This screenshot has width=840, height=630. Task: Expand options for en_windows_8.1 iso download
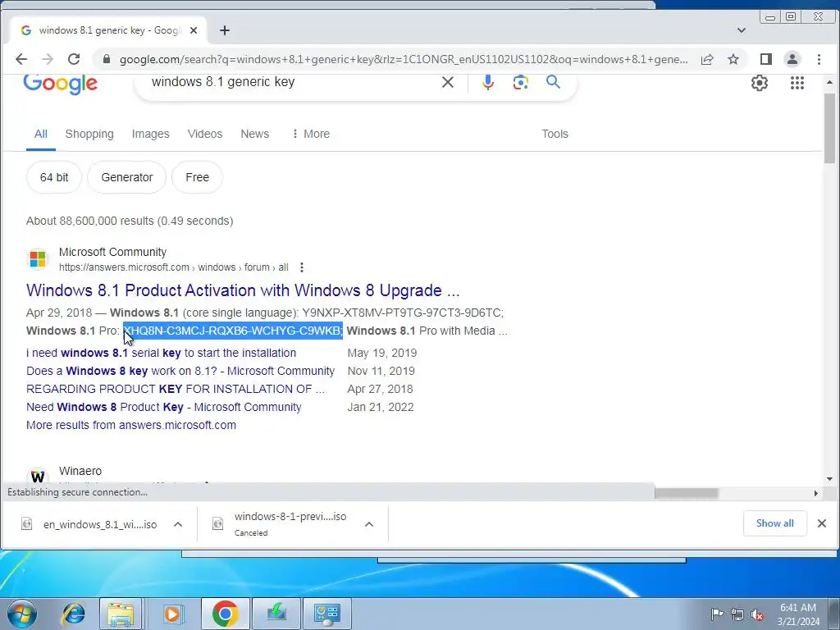coord(178,524)
